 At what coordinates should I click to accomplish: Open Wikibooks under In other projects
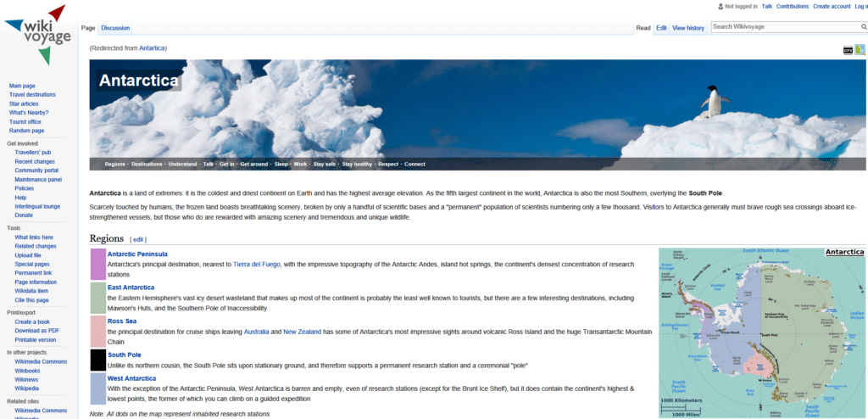28,370
